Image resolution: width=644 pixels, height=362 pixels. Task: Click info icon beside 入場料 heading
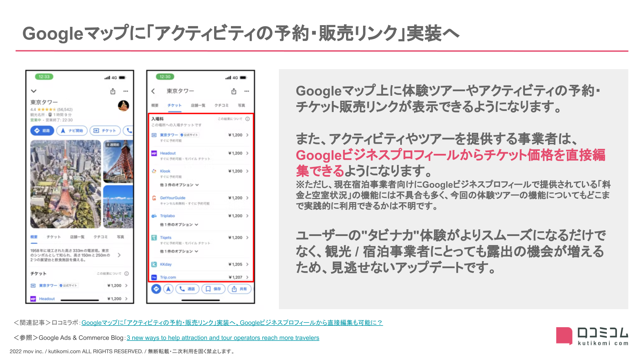(247, 119)
